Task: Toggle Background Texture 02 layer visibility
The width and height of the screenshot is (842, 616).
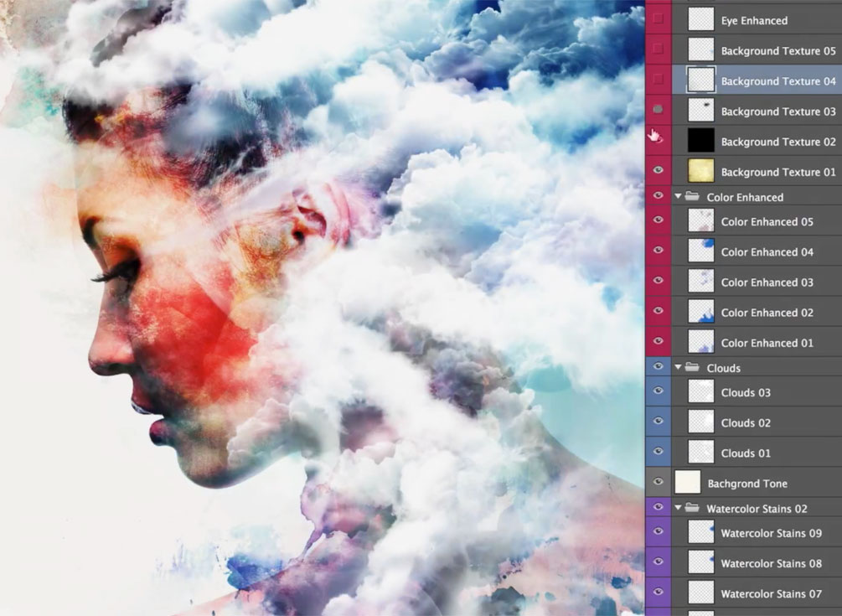Action: 658,140
